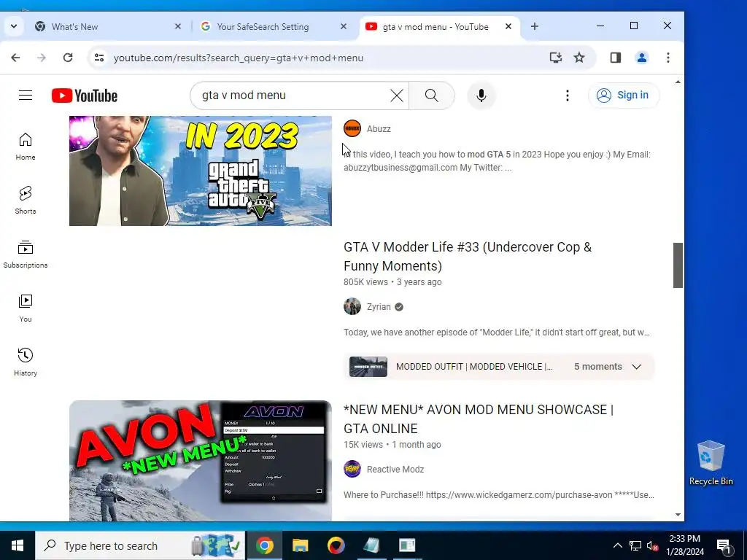View site information icon in address bar

point(99,58)
